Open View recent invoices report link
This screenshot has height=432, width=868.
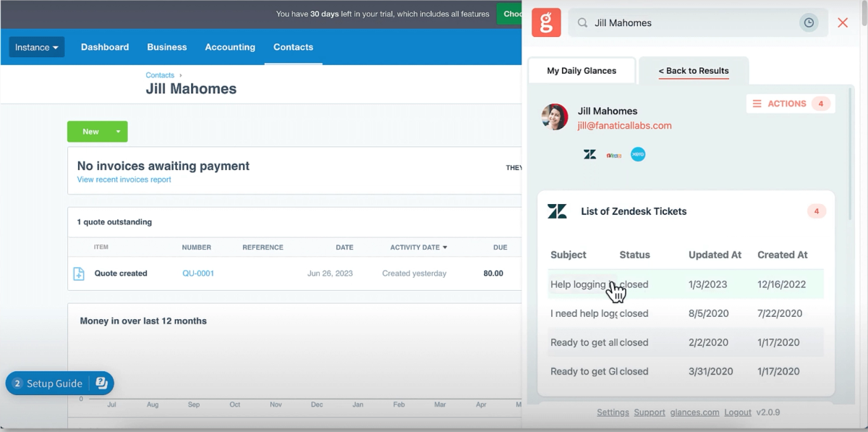[124, 179]
